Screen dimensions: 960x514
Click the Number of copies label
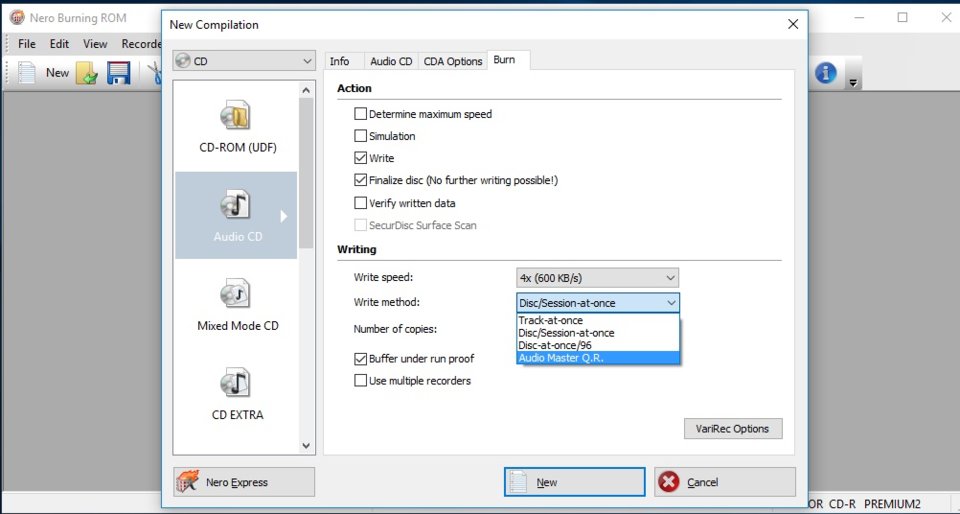tap(395, 329)
